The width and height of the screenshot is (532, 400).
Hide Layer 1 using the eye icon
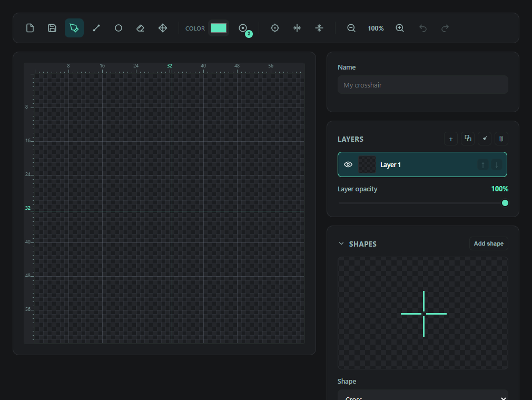point(348,164)
